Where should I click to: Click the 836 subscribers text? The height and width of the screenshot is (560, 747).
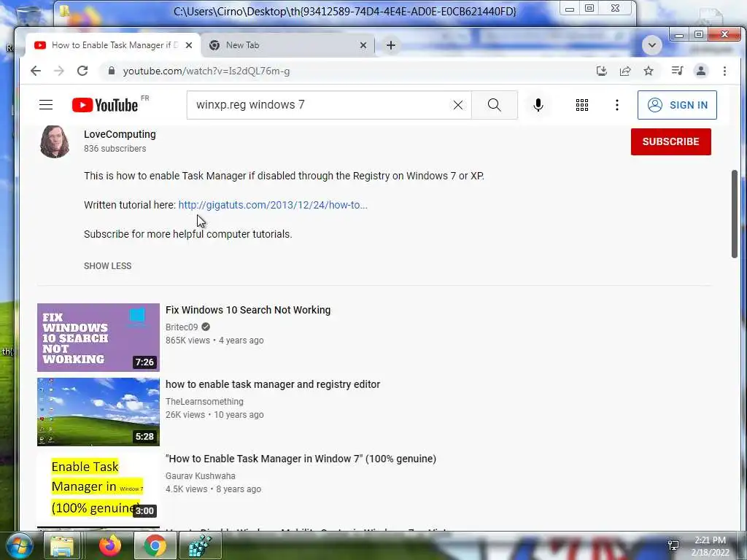(115, 149)
